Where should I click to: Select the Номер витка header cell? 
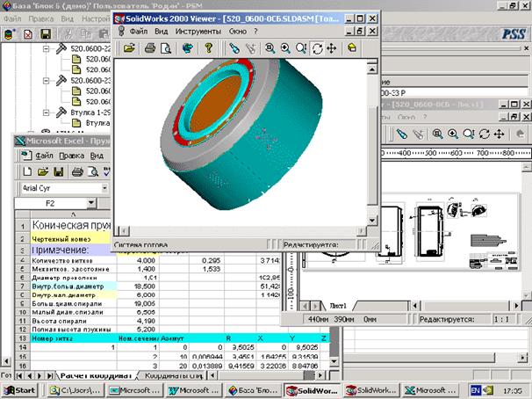(73, 338)
